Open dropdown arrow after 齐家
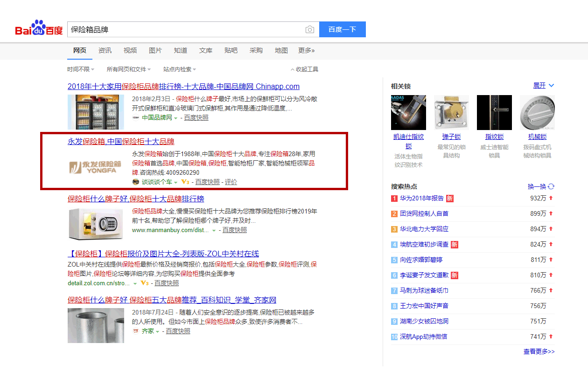 pyautogui.click(x=157, y=331)
